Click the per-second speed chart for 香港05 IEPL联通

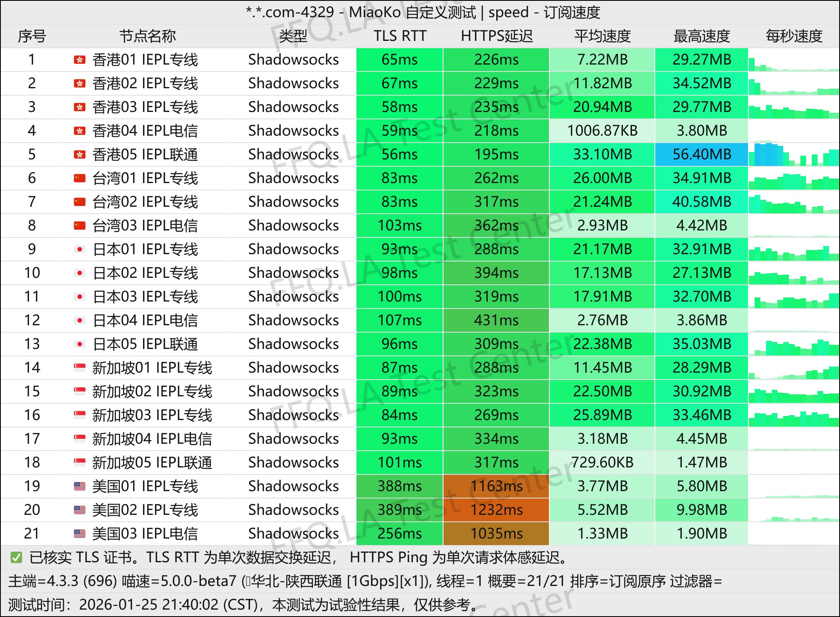(794, 154)
